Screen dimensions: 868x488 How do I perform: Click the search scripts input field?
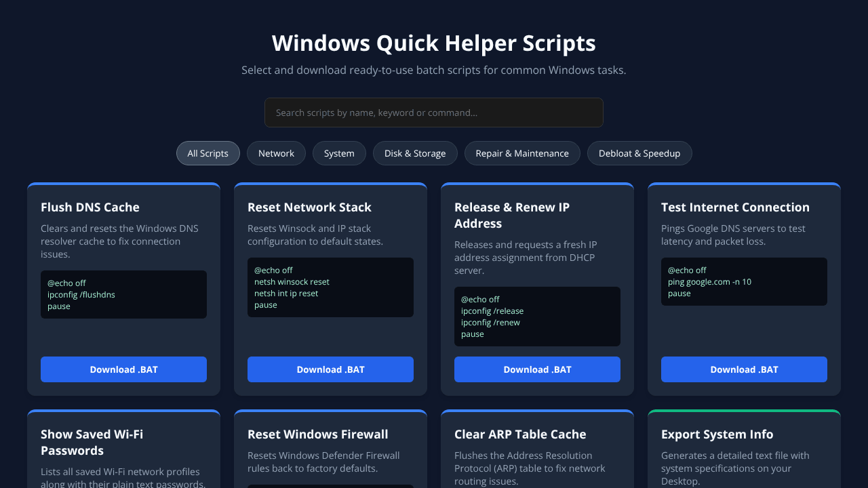coord(434,113)
